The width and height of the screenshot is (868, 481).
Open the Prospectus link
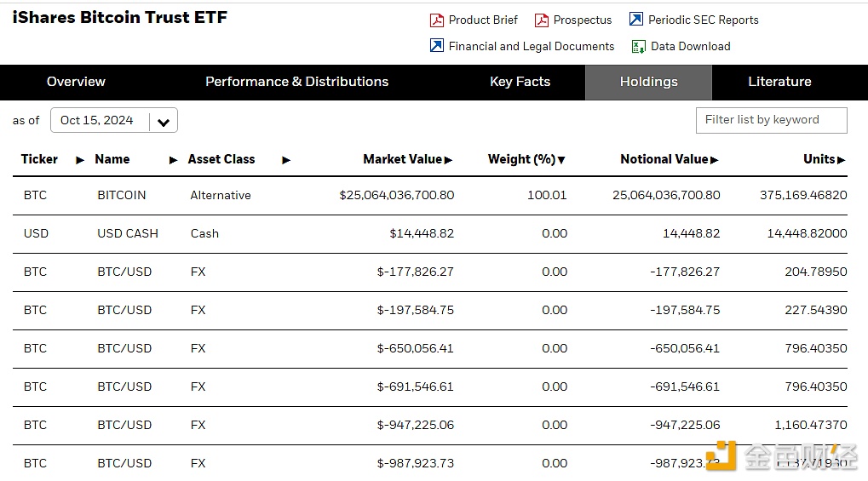(583, 20)
